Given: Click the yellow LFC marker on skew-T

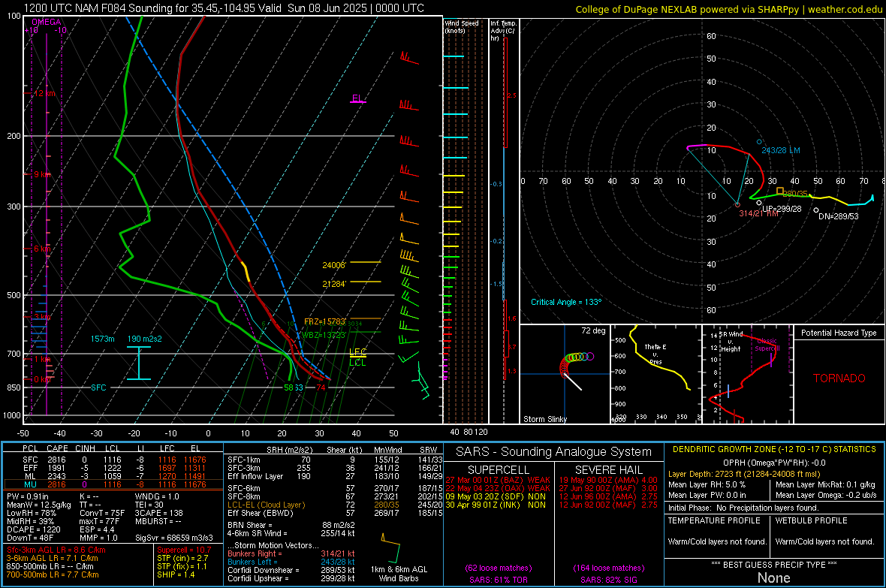Looking at the screenshot, I should click(x=357, y=352).
